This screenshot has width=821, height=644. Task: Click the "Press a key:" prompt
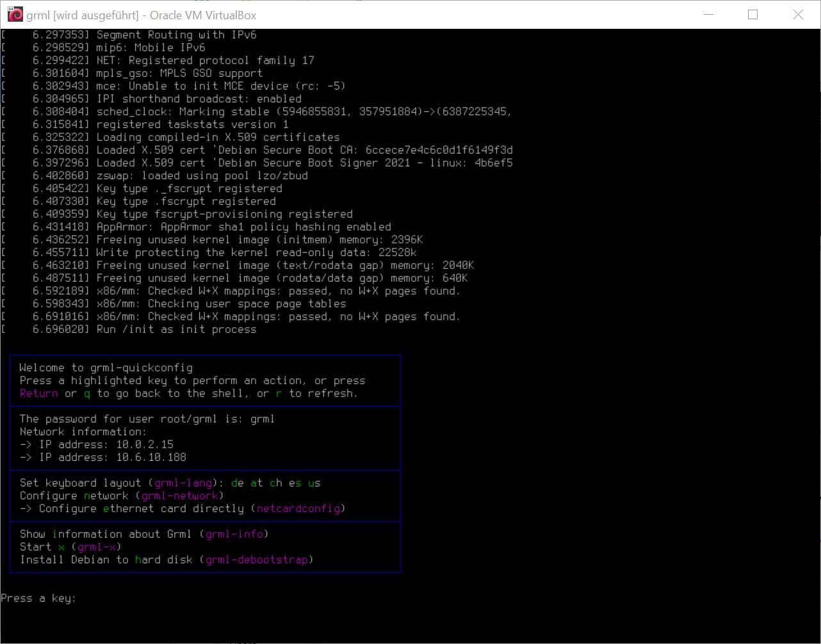tap(38, 598)
